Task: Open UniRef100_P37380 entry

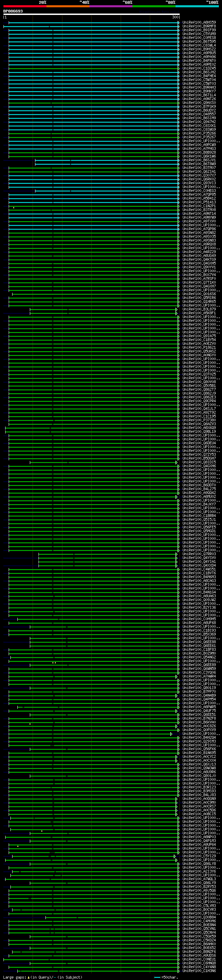Action: click(199, 420)
